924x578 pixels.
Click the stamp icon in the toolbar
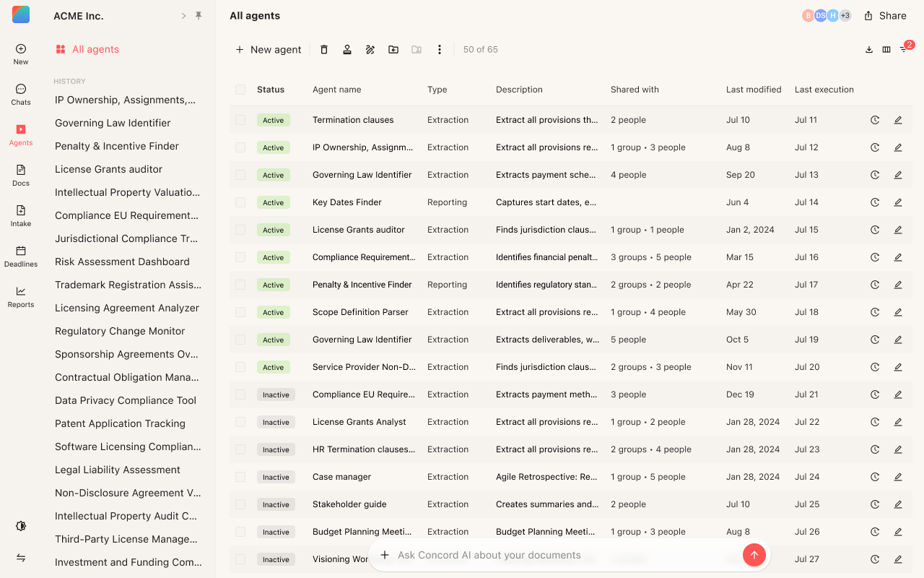(347, 50)
